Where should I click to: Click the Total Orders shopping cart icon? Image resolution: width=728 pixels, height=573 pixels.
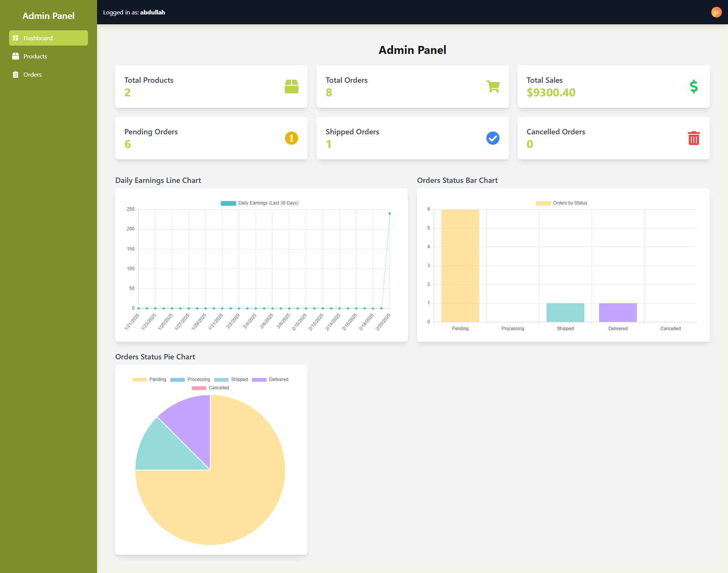(493, 87)
